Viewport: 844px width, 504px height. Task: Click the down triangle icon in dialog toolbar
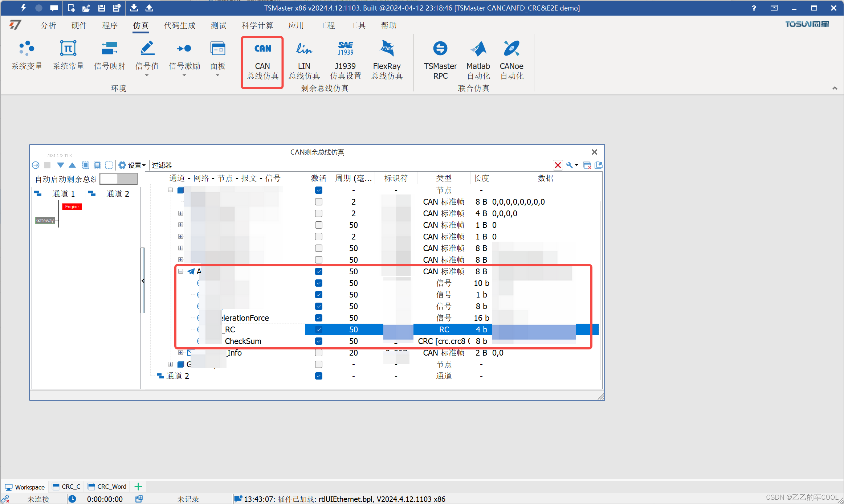coord(61,165)
